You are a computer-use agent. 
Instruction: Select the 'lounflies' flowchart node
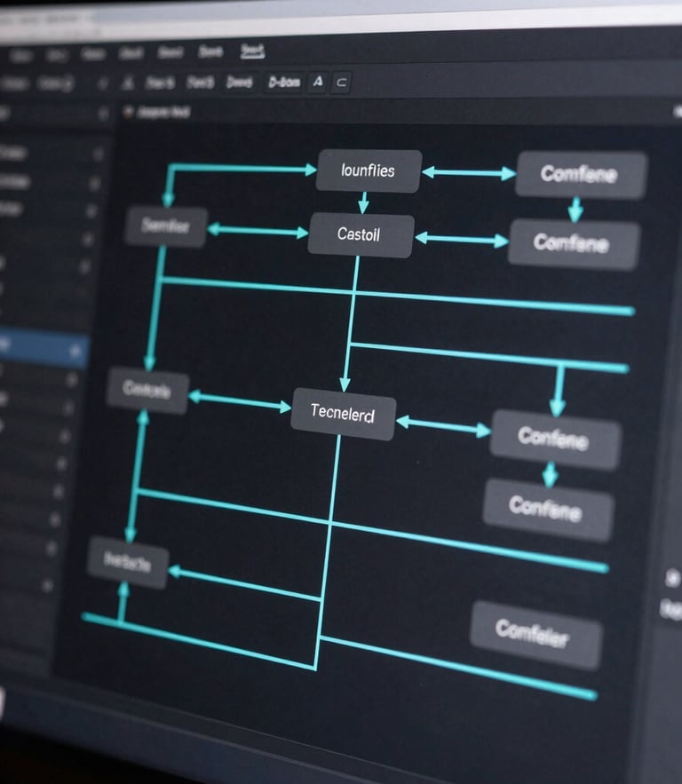[x=369, y=171]
